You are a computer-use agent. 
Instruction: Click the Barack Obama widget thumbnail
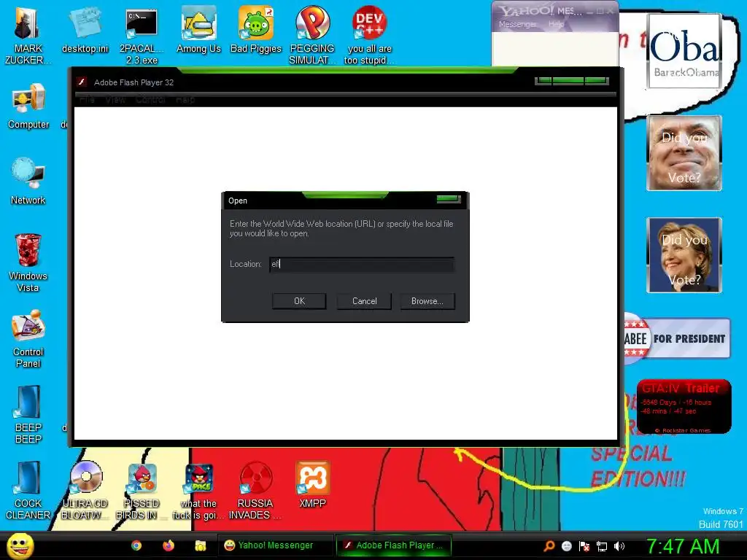[x=684, y=51]
